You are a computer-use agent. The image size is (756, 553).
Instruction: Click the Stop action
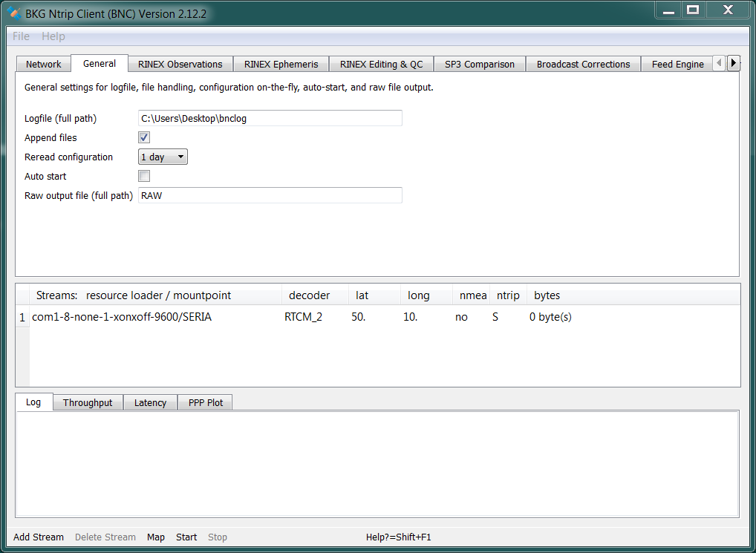218,537
